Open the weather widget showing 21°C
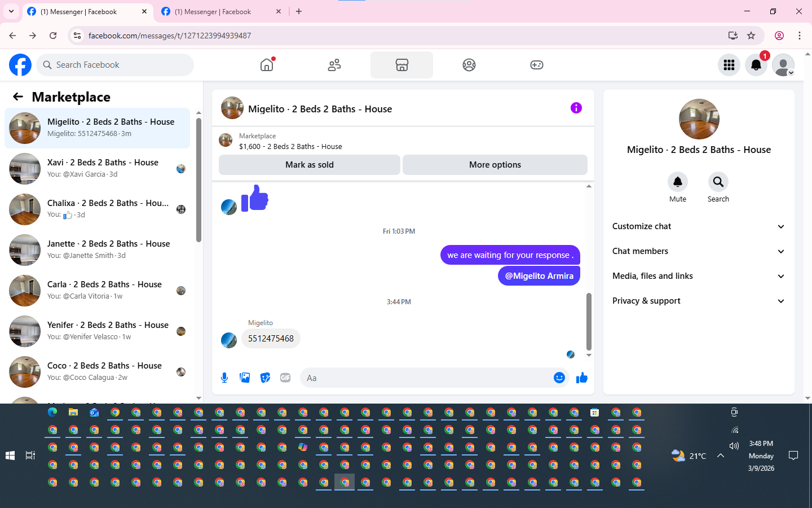This screenshot has height=508, width=812. [689, 456]
